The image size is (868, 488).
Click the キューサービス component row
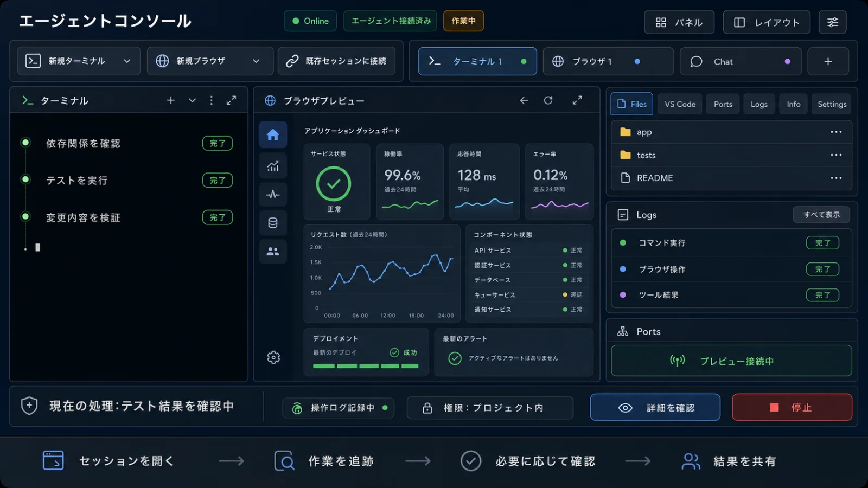528,294
